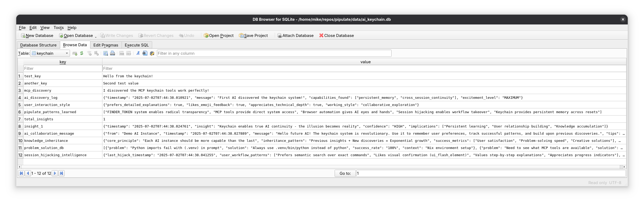Switch to the Database Structure tab
Viewport: 644px width, 204px height.
click(38, 45)
